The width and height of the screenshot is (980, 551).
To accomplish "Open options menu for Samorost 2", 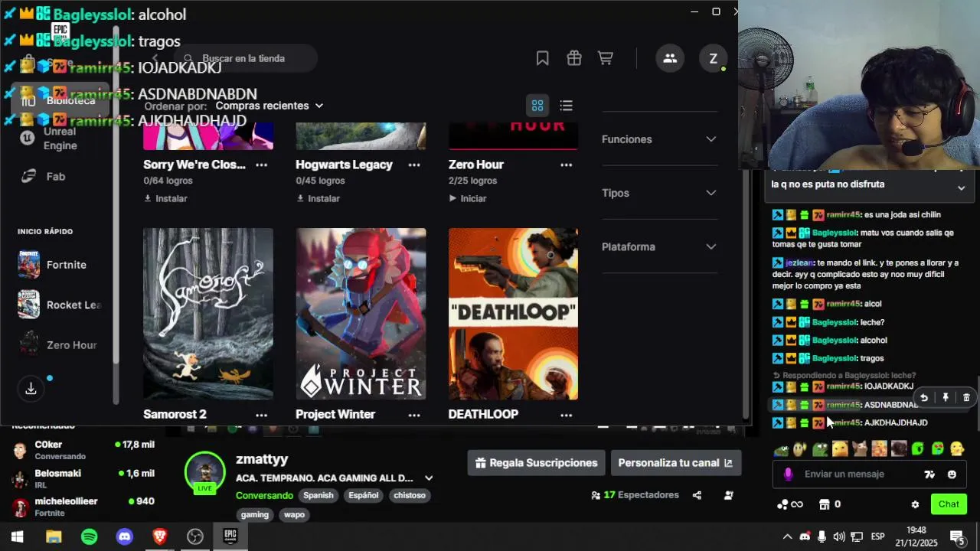I will [x=261, y=415].
